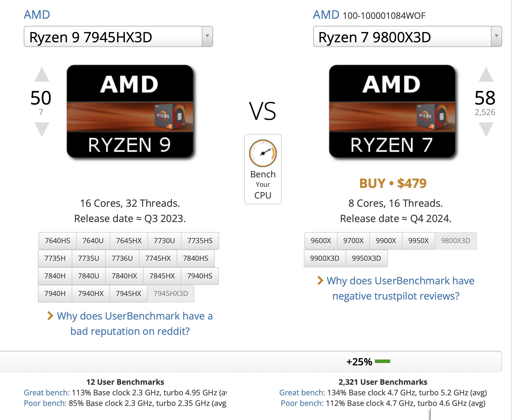This screenshot has width=513, height=420.
Task: Click the Ryzen 9 product image
Action: pyautogui.click(x=130, y=111)
